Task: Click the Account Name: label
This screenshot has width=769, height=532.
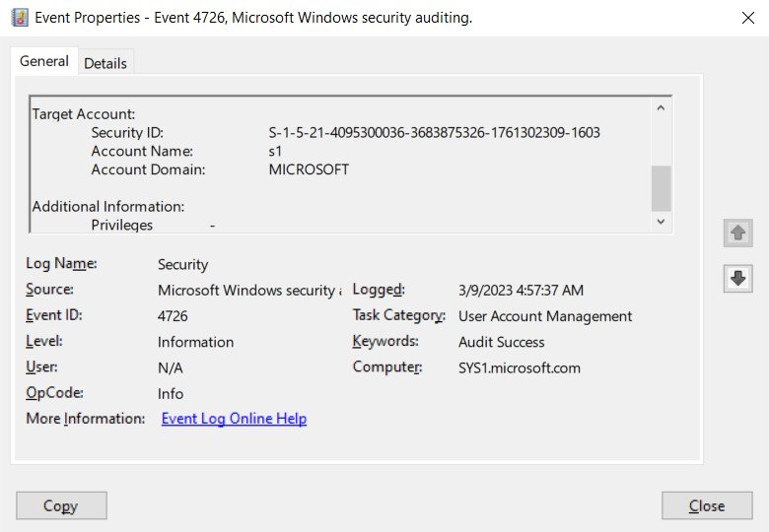Action: [x=142, y=151]
